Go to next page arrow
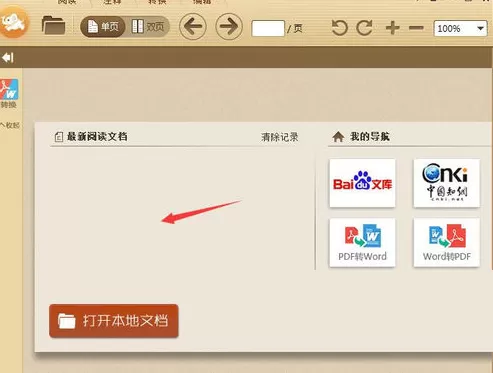 tap(229, 26)
